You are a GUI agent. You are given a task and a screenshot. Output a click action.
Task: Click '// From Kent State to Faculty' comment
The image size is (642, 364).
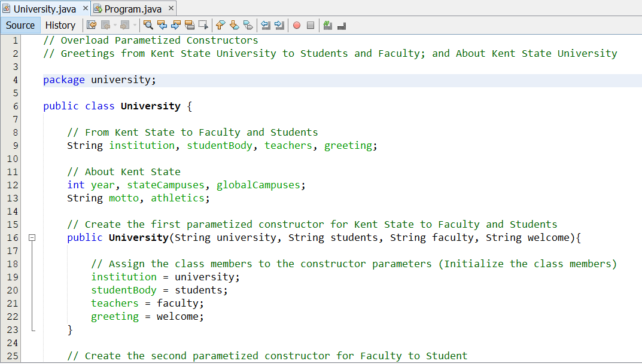(x=193, y=133)
